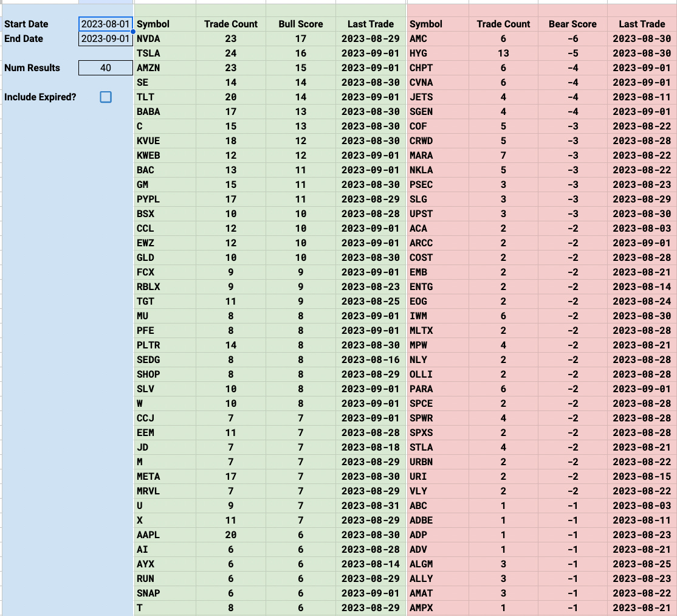This screenshot has height=616, width=677.
Task: Click the META symbol cell
Action: point(165,477)
